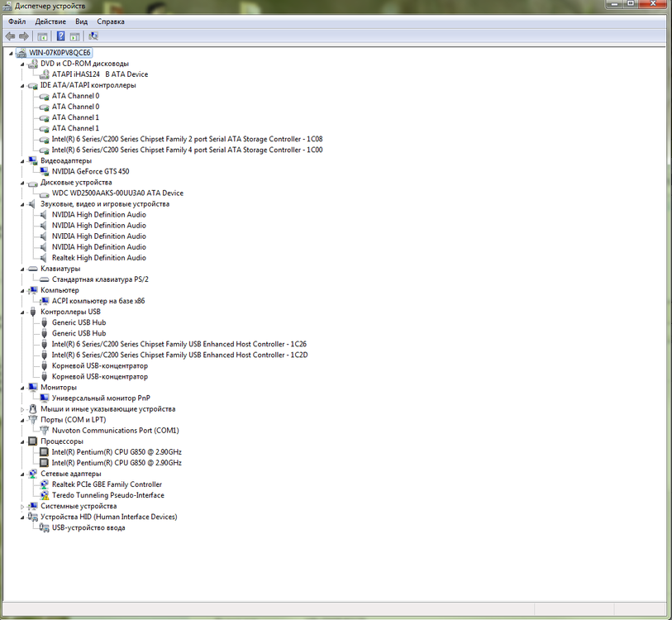Select WDC WD2500AAKS disk drive entry
Image resolution: width=672 pixels, height=620 pixels.
coord(117,193)
